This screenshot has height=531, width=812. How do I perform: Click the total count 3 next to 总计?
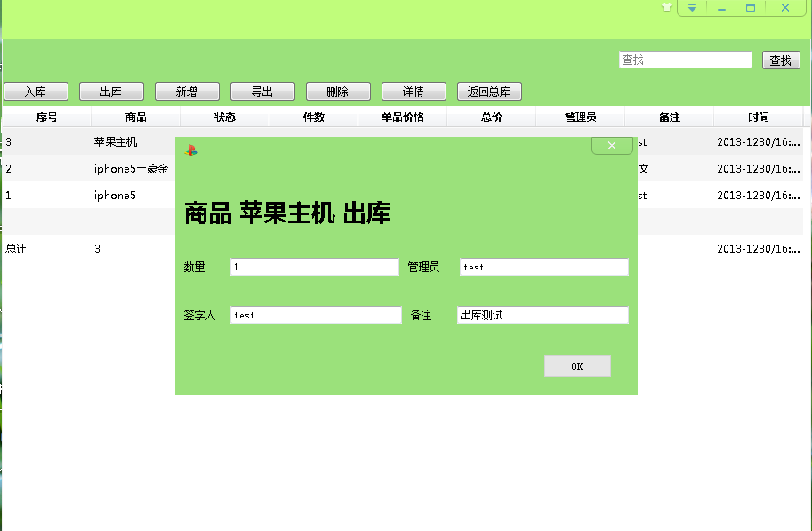[97, 249]
